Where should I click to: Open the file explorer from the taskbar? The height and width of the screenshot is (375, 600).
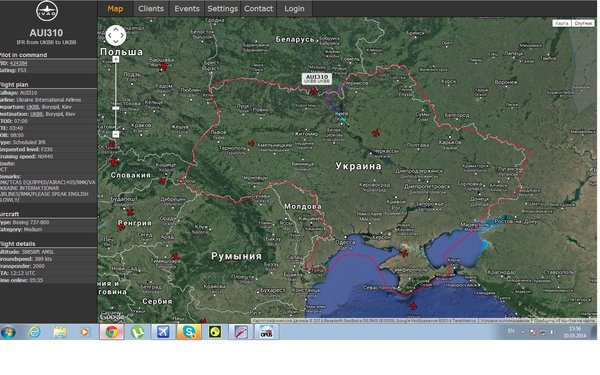[60, 332]
